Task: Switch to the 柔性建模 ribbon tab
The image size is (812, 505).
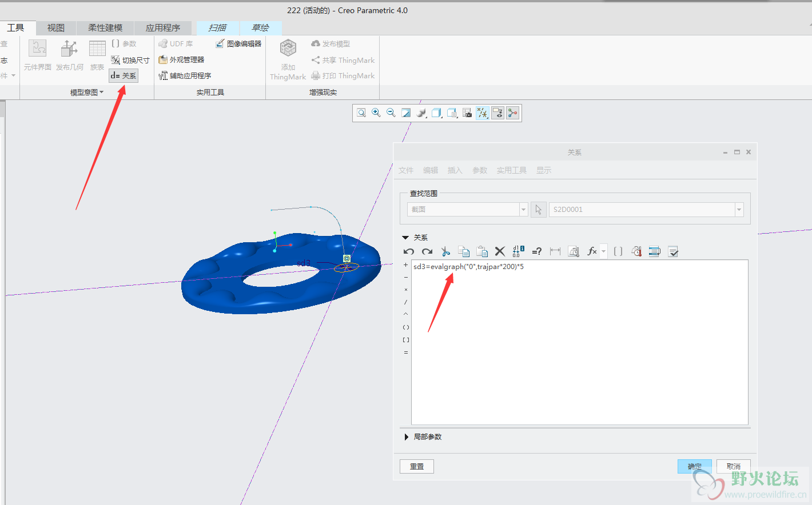Action: [105, 28]
